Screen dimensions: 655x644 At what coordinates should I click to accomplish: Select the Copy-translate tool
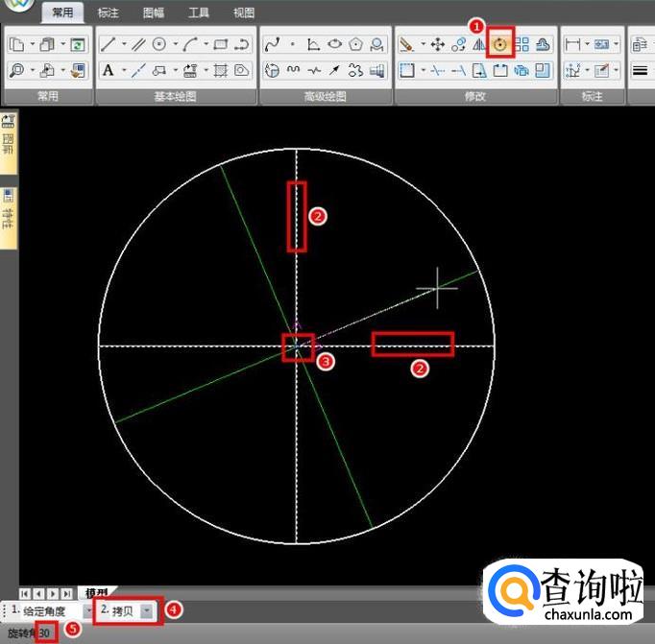(x=459, y=44)
